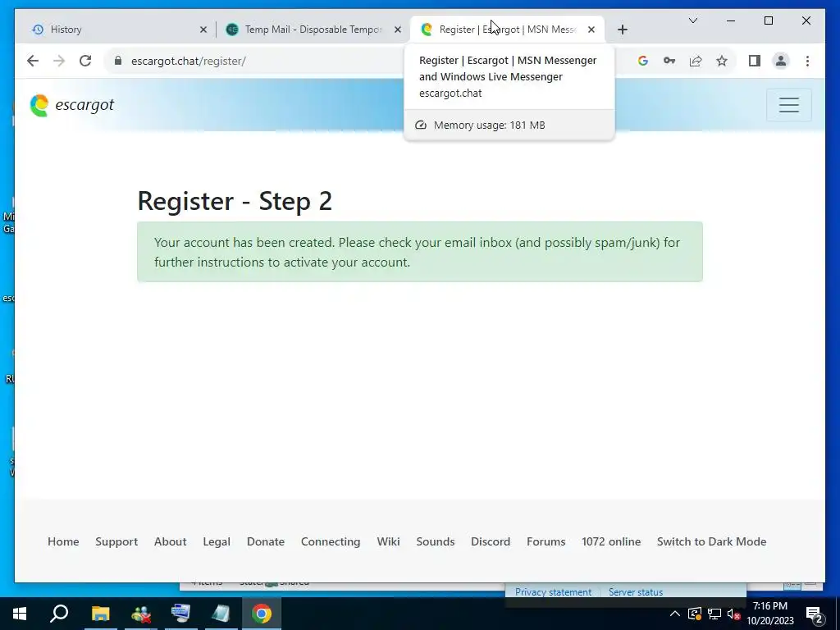Open the About footer link
Screen dimensions: 840x630
click(x=171, y=541)
